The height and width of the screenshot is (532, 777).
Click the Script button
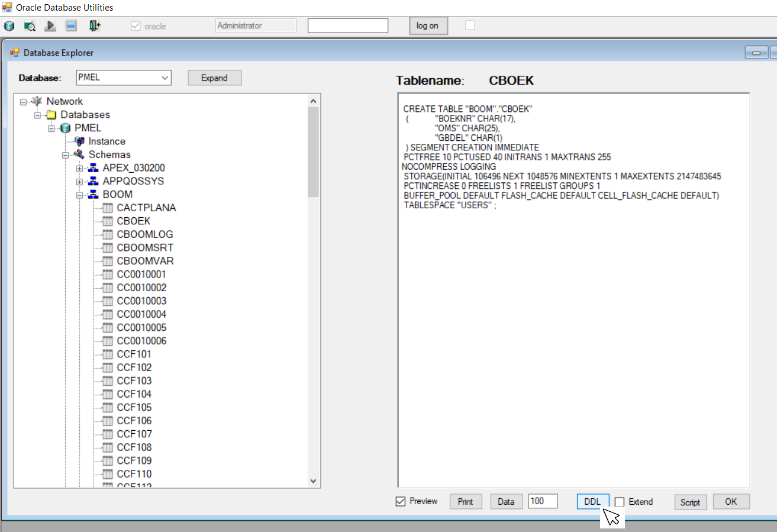[690, 502]
